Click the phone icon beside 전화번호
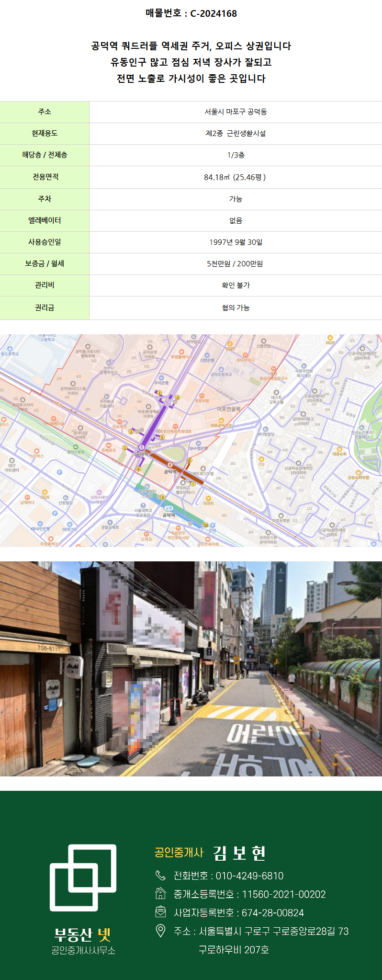Image resolution: width=382 pixels, height=980 pixels. (x=160, y=876)
